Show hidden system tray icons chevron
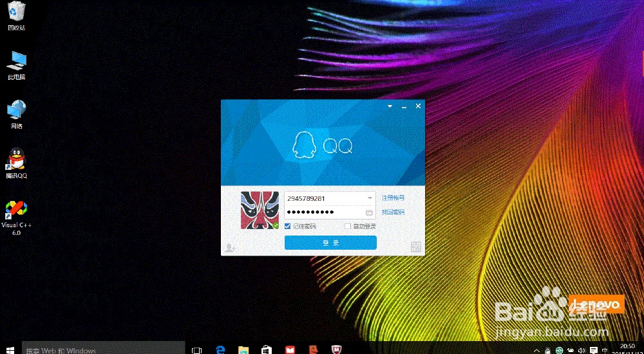 point(537,351)
